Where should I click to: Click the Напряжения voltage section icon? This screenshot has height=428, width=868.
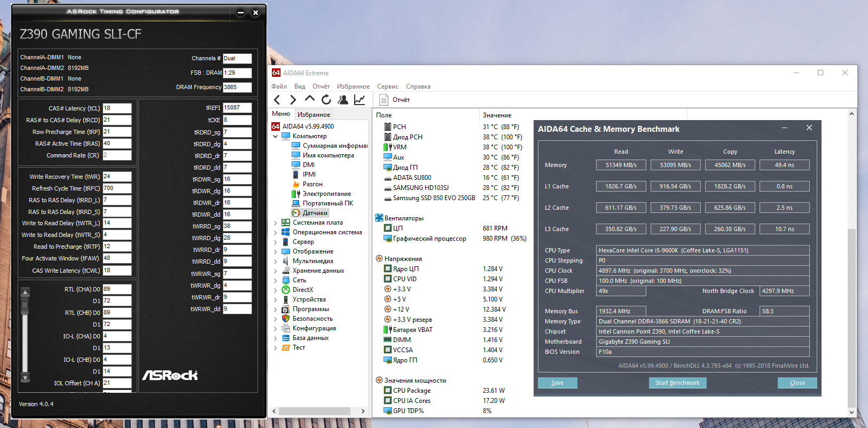[x=379, y=259]
